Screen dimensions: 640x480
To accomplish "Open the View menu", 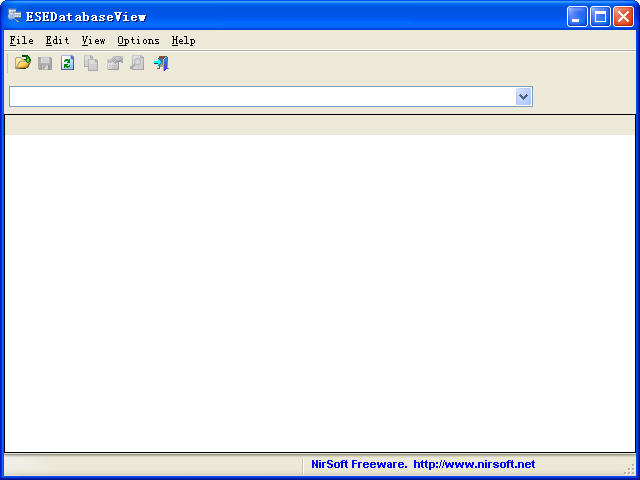I will (93, 40).
